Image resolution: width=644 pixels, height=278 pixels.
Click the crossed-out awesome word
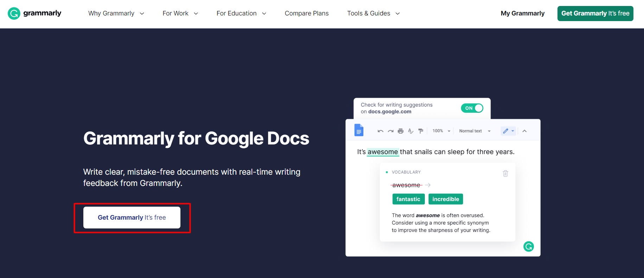[x=406, y=185]
